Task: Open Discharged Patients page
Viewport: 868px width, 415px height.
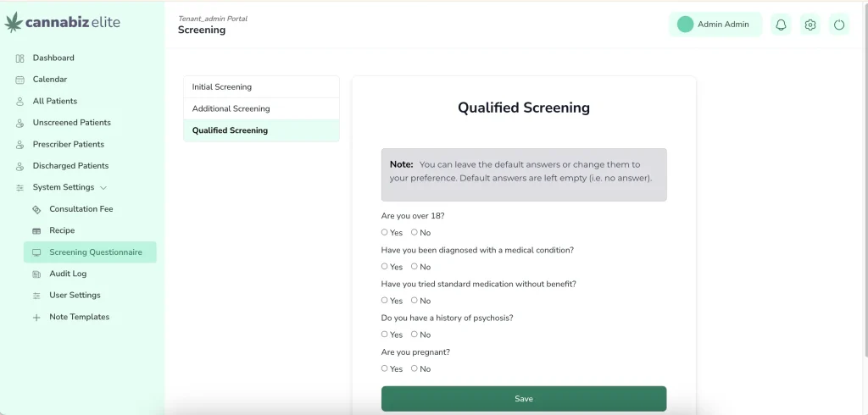Action: coord(70,165)
